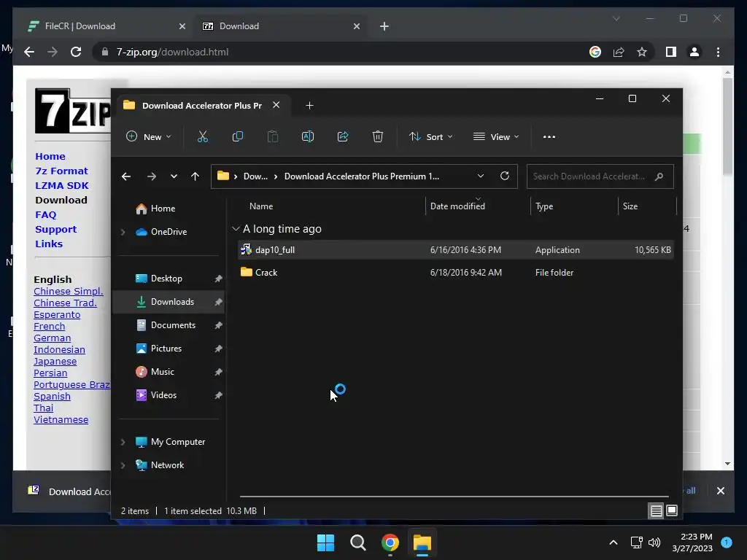Open FAQ link on 7-Zip page
Image resolution: width=747 pixels, height=560 pixels.
pyautogui.click(x=46, y=215)
